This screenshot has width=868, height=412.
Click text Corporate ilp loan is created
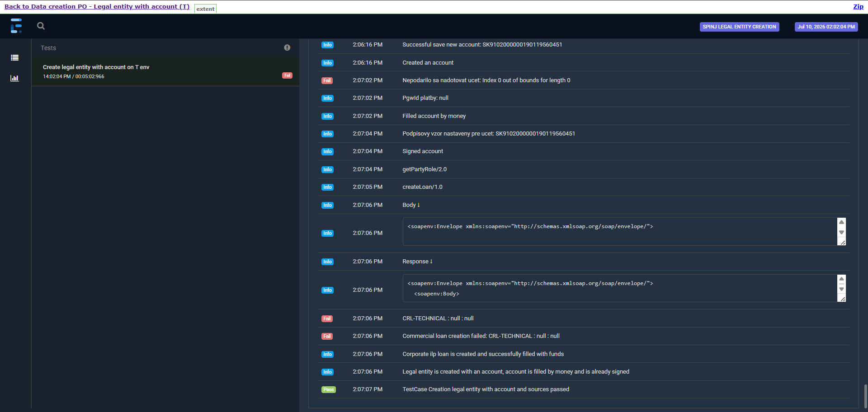coord(483,354)
